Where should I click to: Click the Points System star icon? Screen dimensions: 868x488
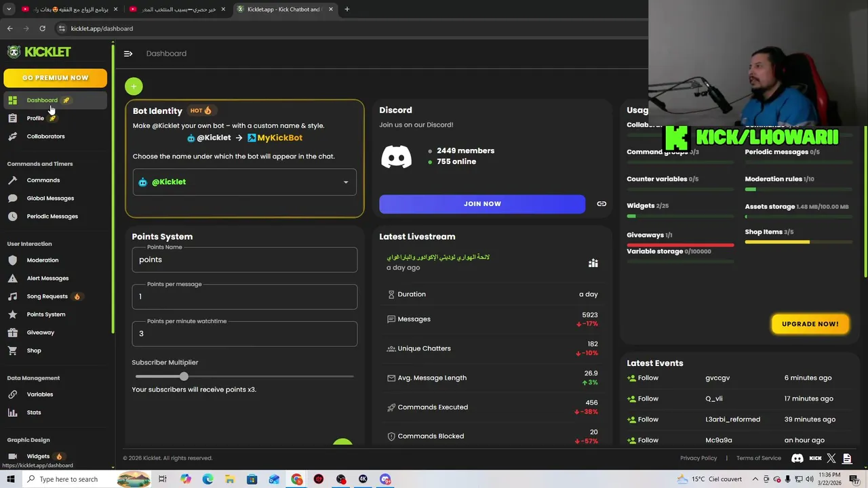point(12,314)
